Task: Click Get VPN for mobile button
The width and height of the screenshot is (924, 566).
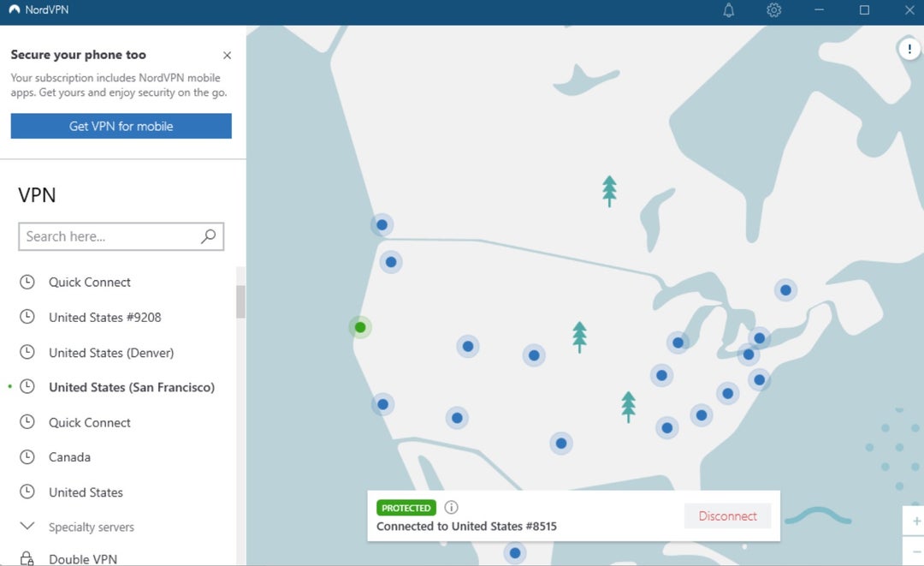Action: click(x=121, y=126)
